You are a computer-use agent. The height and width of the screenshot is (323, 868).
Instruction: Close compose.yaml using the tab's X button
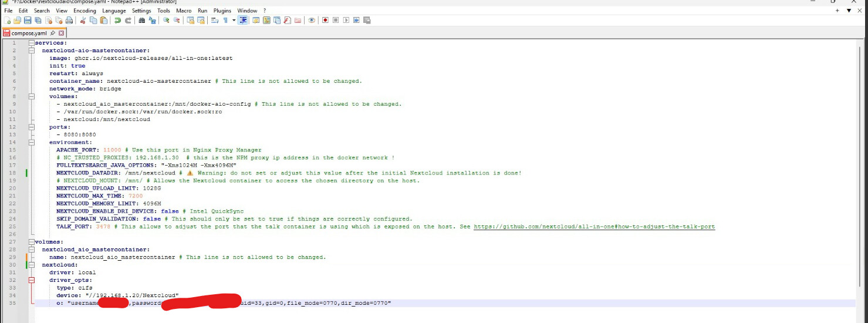61,33
